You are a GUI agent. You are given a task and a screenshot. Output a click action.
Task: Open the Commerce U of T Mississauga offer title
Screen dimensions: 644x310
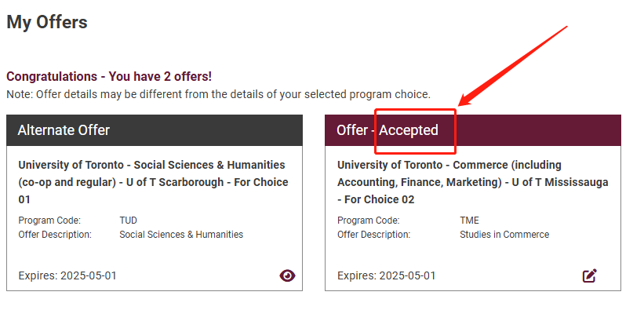click(x=472, y=182)
